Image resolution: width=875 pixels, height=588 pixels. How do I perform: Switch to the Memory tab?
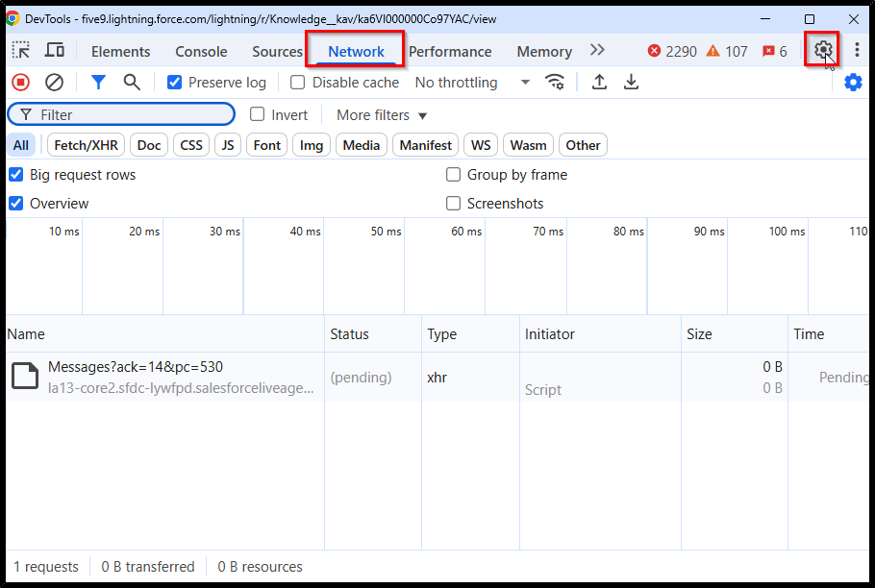point(544,51)
